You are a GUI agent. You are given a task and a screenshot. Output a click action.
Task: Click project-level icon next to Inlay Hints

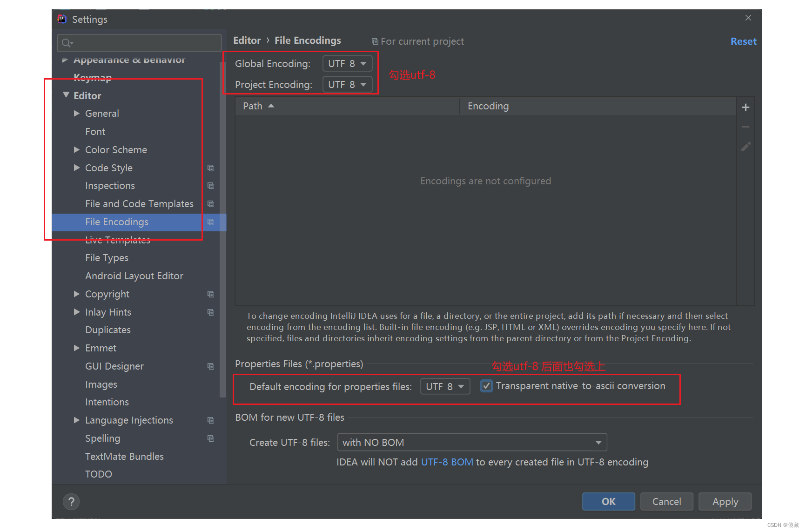click(x=210, y=312)
